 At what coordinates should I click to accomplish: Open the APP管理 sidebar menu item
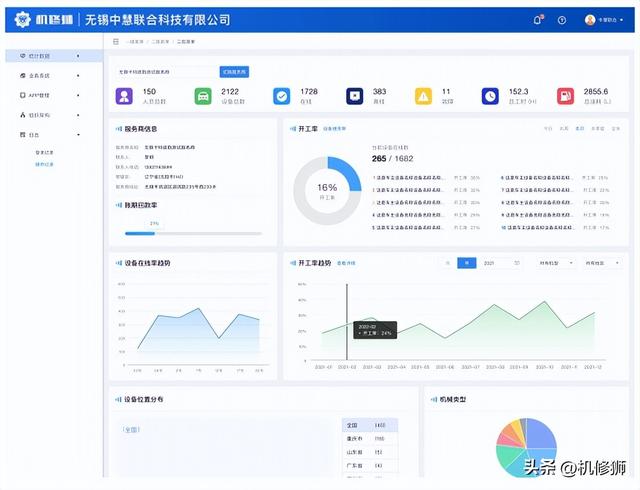tap(46, 95)
